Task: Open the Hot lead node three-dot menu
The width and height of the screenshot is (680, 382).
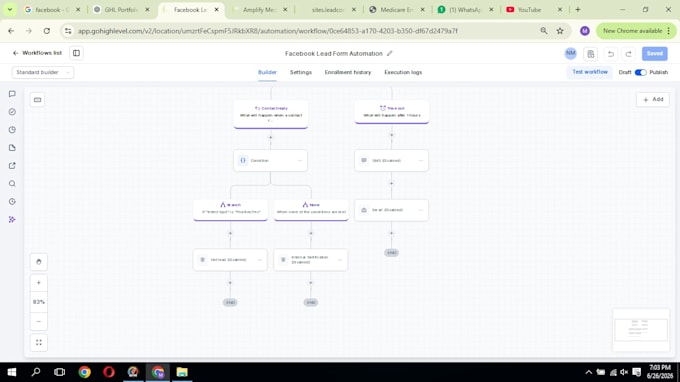Action: (259, 260)
